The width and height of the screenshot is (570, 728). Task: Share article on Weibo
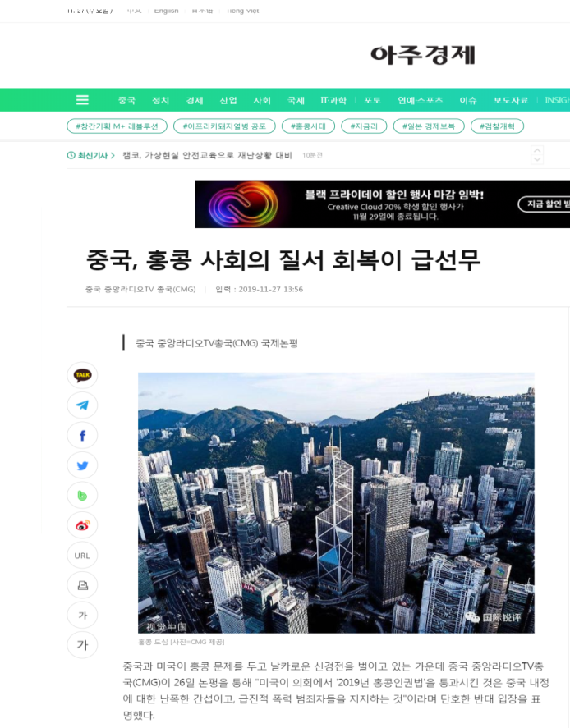[82, 525]
